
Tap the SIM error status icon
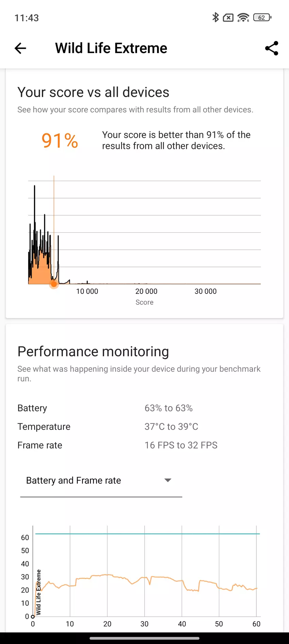pos(228,17)
